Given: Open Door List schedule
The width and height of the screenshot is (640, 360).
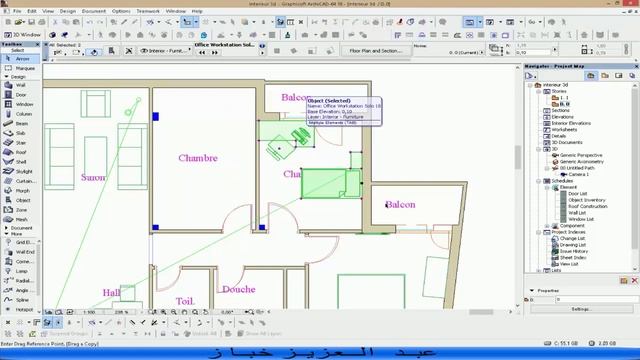Looking at the screenshot, I should pos(578,194).
